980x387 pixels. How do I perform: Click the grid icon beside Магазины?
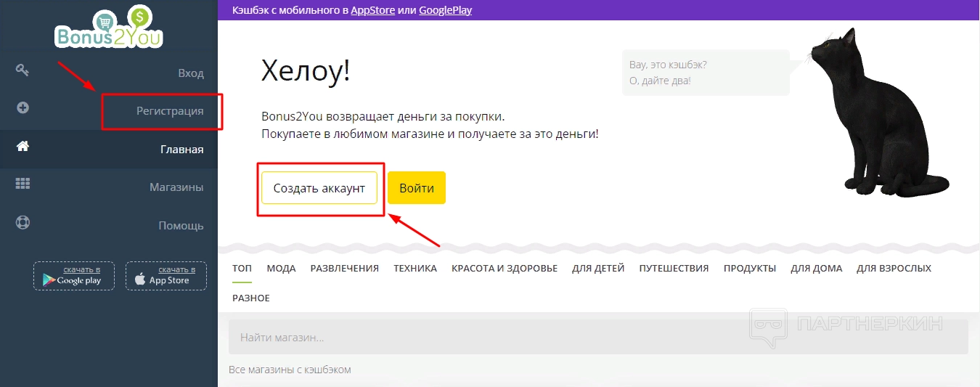pos(23,184)
